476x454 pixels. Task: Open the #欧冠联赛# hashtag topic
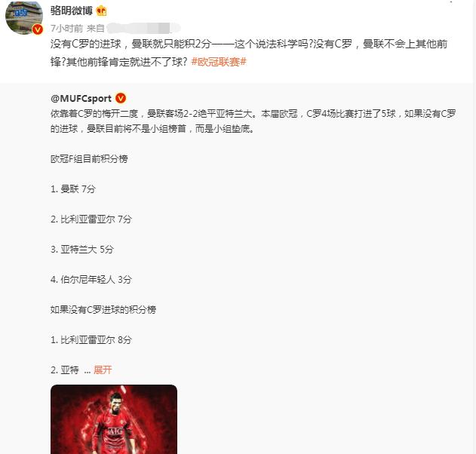click(x=219, y=62)
